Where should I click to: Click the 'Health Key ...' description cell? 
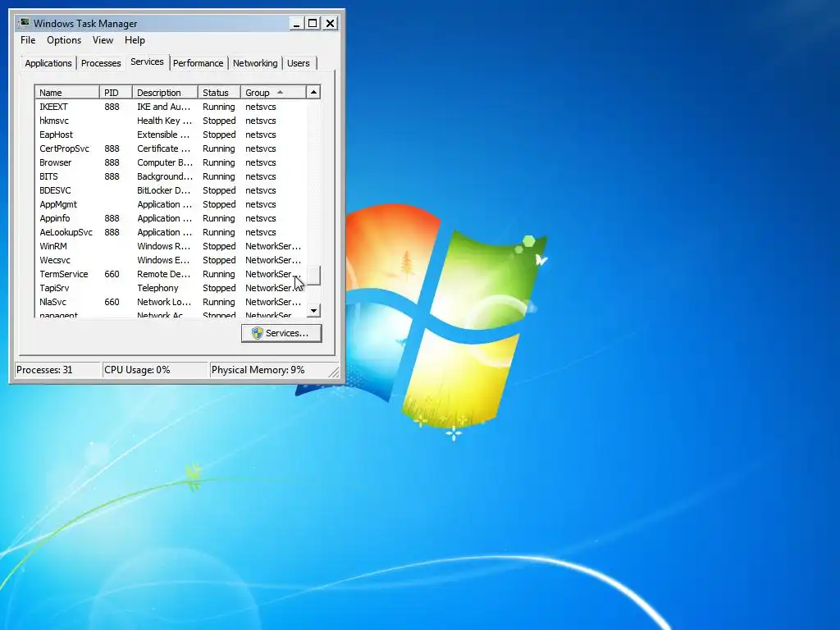click(164, 121)
